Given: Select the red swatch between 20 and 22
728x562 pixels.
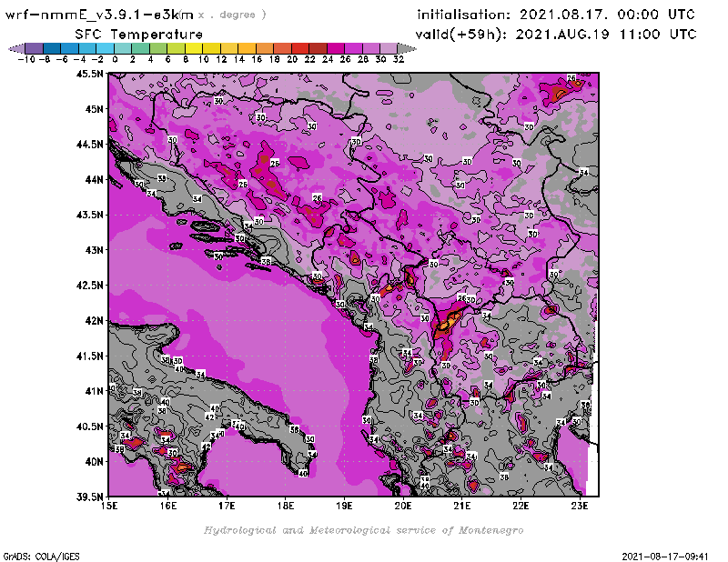Looking at the screenshot, I should (x=300, y=48).
